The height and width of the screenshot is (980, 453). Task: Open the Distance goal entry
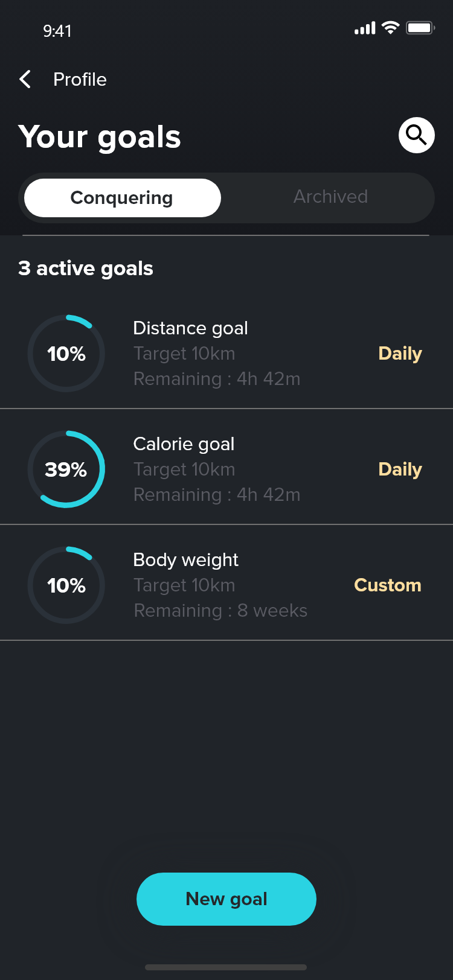190,328
